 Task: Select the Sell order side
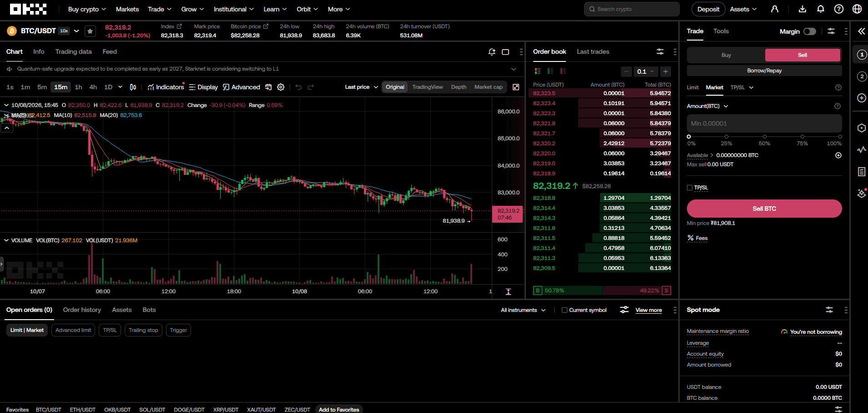tap(802, 55)
